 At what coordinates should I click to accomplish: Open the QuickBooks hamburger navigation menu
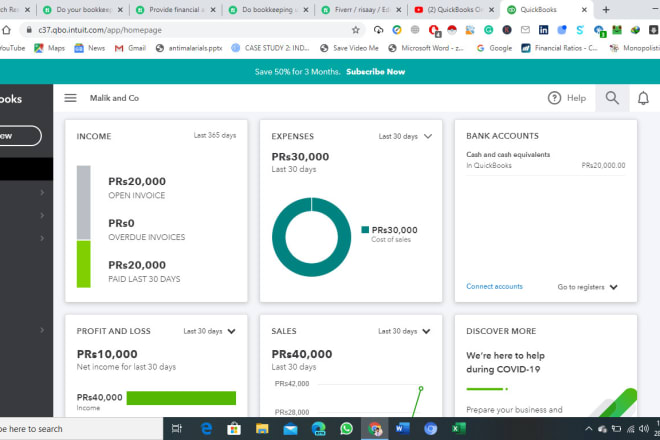pyautogui.click(x=70, y=98)
